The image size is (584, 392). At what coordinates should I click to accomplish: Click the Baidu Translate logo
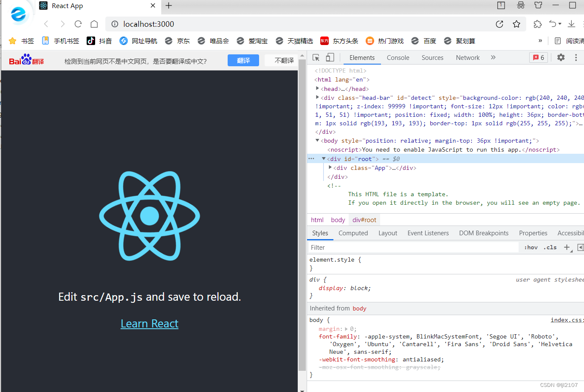[26, 60]
